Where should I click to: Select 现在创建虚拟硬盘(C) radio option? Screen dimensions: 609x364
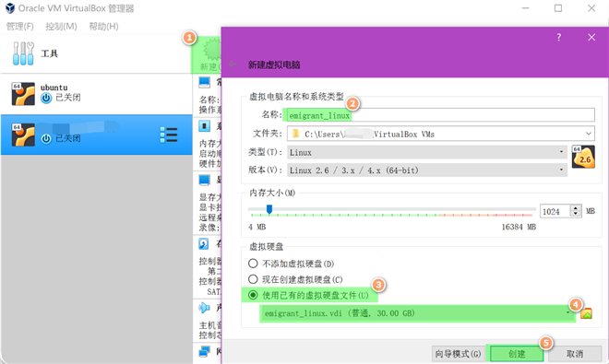pyautogui.click(x=295, y=279)
